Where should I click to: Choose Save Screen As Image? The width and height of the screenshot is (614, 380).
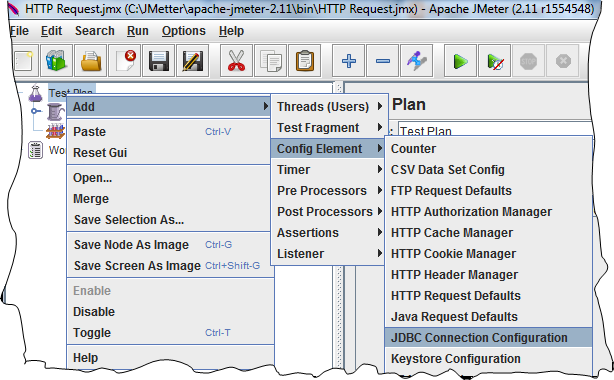click(169, 266)
